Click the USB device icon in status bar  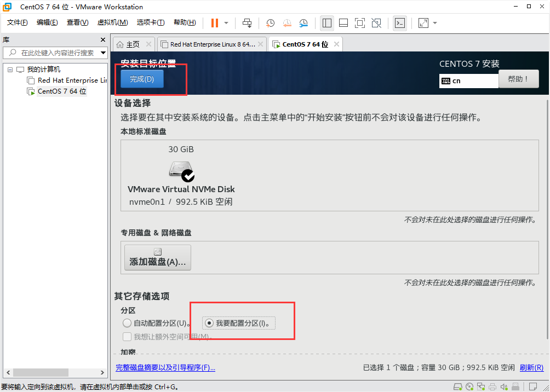517,387
